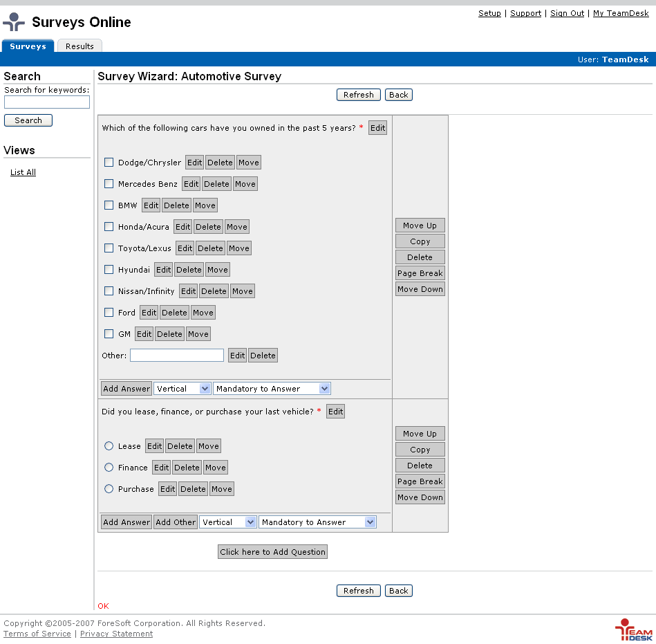Viewport: 656px width, 644px height.
Task: Click the Surveys Online logo icon
Action: [14, 22]
